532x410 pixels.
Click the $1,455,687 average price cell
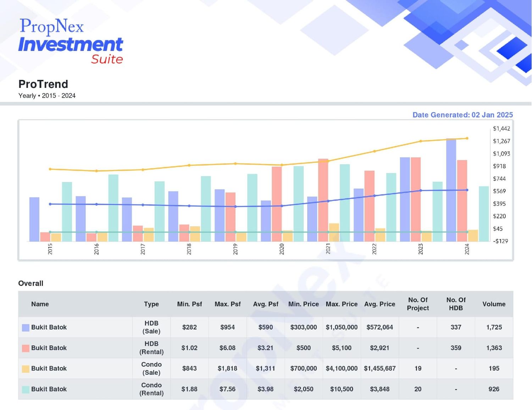pyautogui.click(x=379, y=368)
